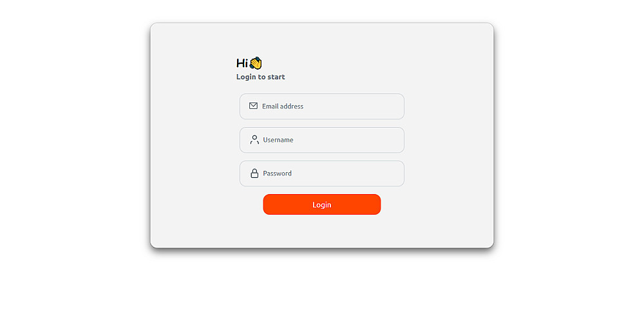
Task: Click the "Username" placeholder text
Action: 278,140
